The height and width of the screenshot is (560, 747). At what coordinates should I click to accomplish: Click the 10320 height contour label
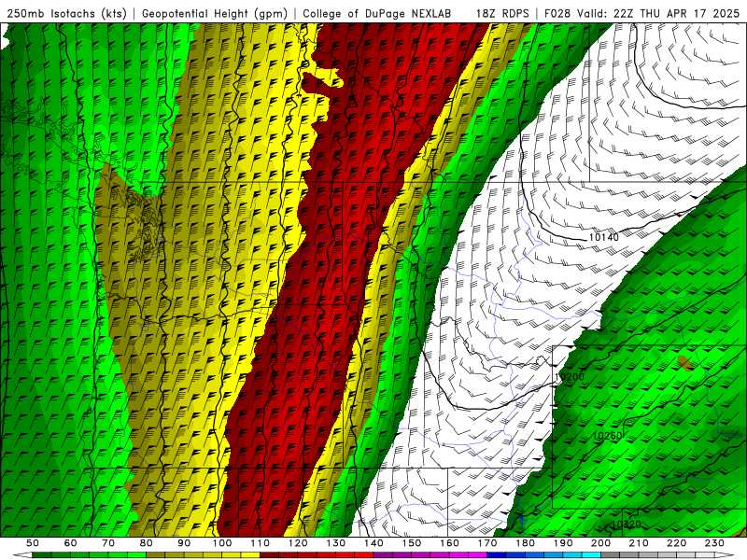pyautogui.click(x=626, y=525)
